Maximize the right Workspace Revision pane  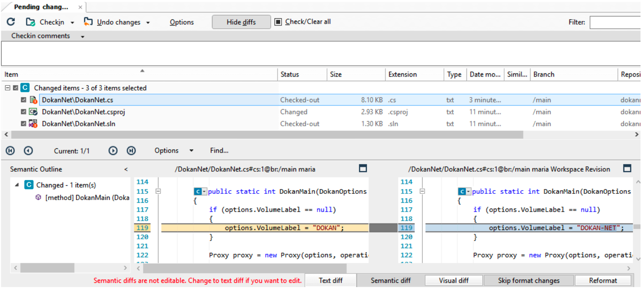[627, 168]
